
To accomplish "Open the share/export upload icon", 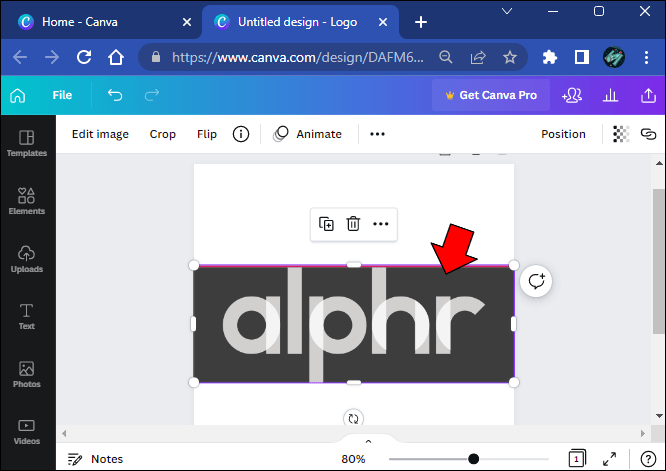I will [648, 96].
